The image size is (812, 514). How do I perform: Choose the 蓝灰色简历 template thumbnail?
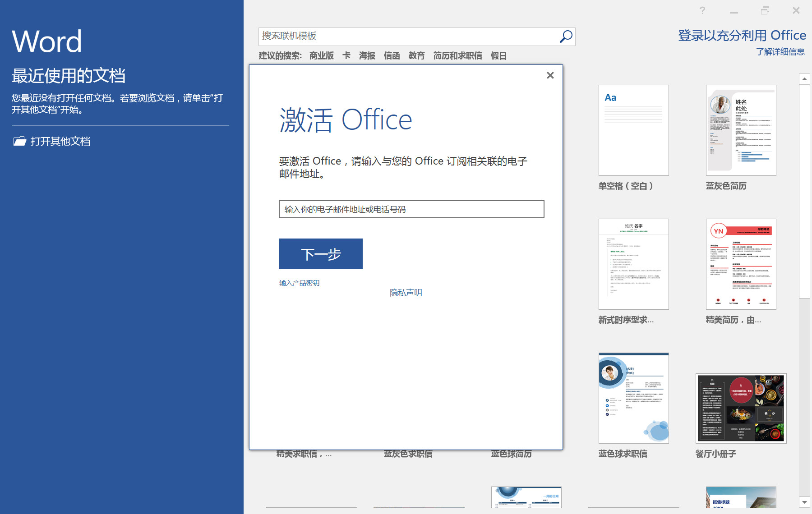741,130
